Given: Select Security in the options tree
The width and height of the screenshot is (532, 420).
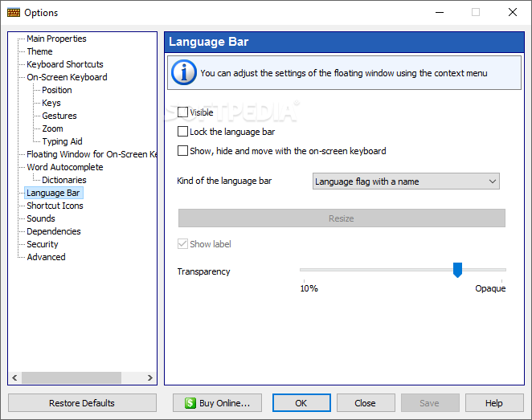Looking at the screenshot, I should 43,244.
